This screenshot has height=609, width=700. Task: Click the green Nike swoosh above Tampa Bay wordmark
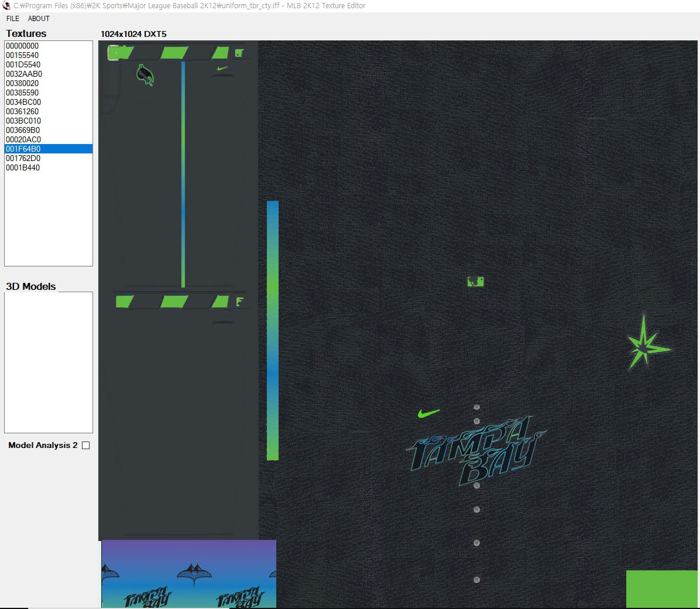click(x=428, y=413)
